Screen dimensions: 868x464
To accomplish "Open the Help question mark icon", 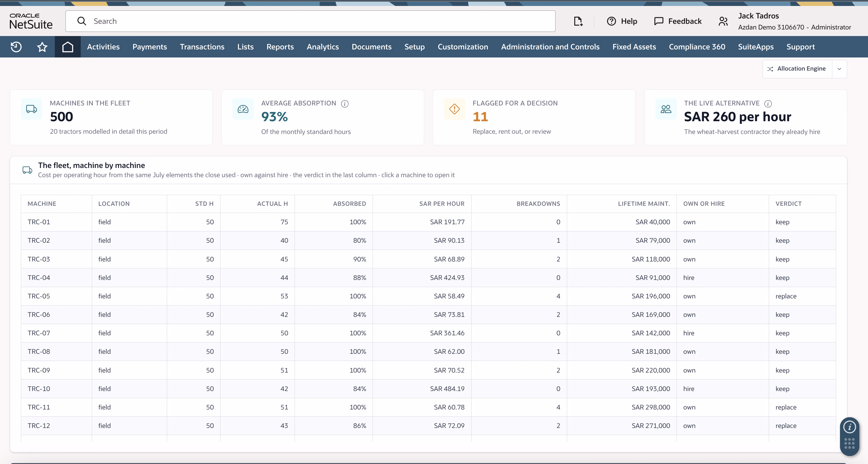I will (x=611, y=21).
